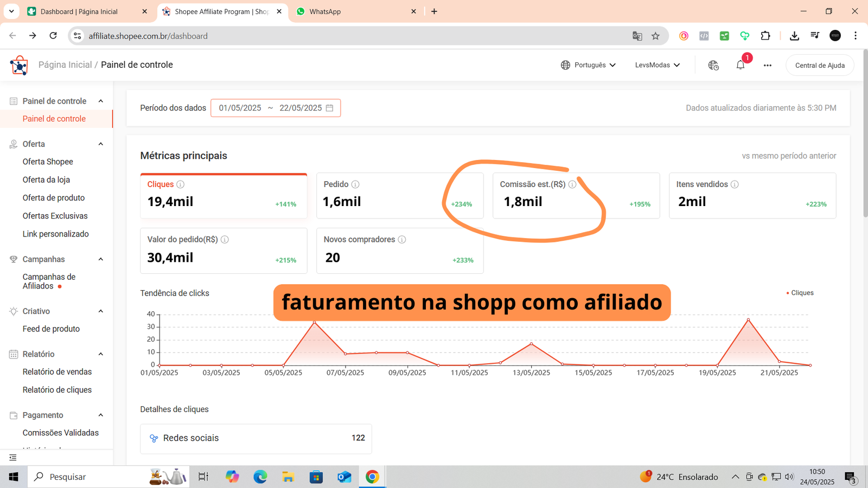This screenshot has height=488, width=868.
Task: Open Relatório de vendas in the sidebar
Action: pyautogui.click(x=57, y=372)
